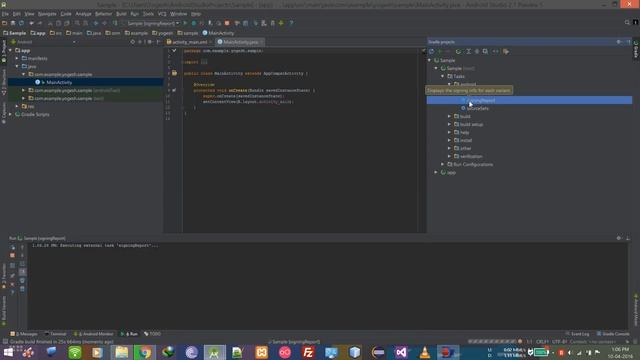Expand the res folder in project tree
The image size is (640, 360).
click(x=17, y=107)
